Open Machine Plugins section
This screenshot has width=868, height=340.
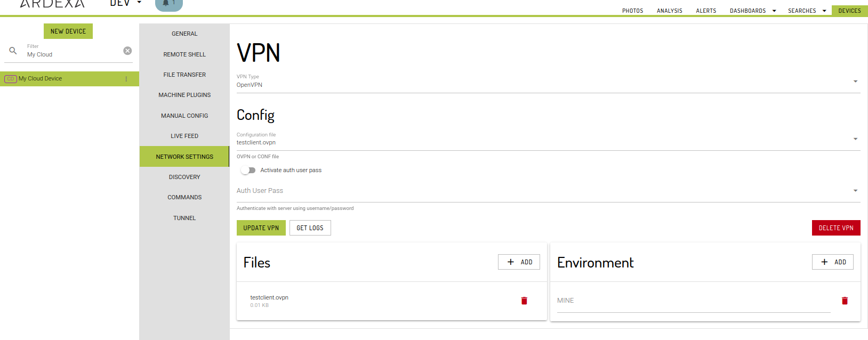pos(184,95)
